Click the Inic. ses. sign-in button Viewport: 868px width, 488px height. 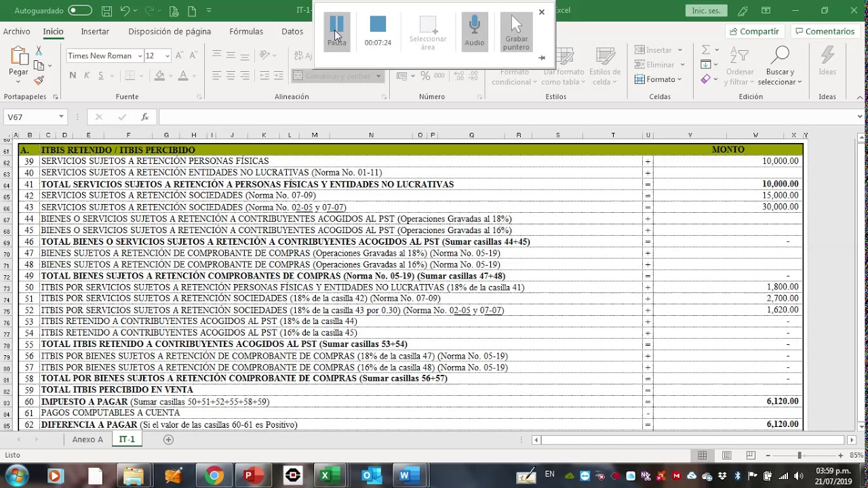(707, 11)
